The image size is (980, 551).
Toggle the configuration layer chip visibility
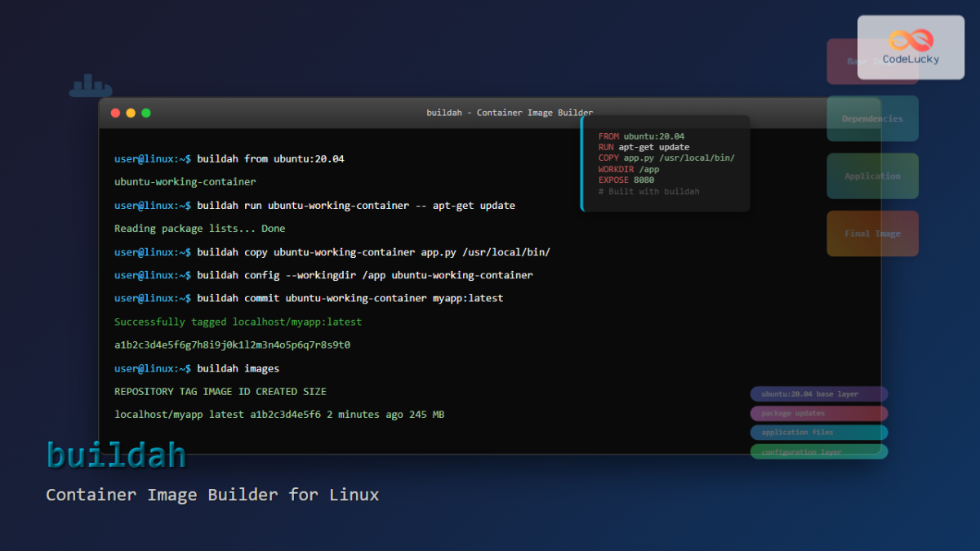click(818, 451)
